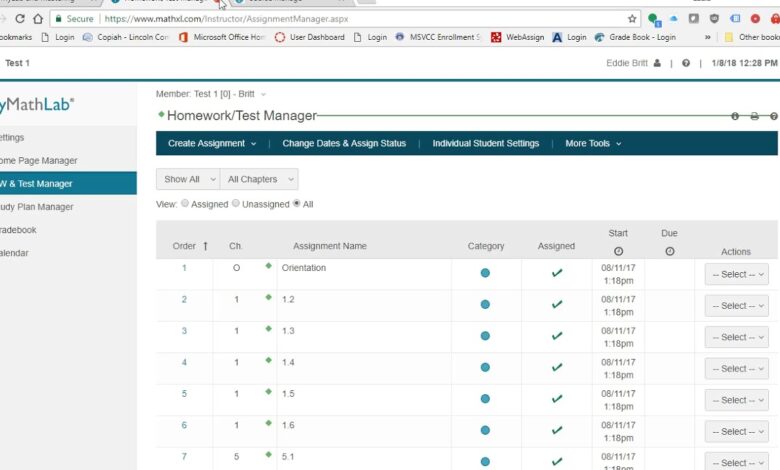Image resolution: width=780 pixels, height=470 pixels.
Task: Click green diamond next to Orientation assignment
Action: click(269, 266)
